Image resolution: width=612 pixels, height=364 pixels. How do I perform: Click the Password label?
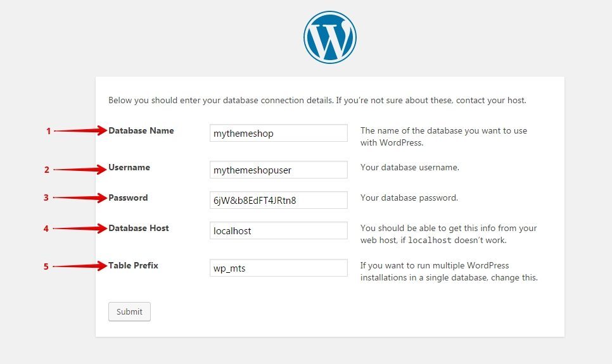[x=128, y=198]
